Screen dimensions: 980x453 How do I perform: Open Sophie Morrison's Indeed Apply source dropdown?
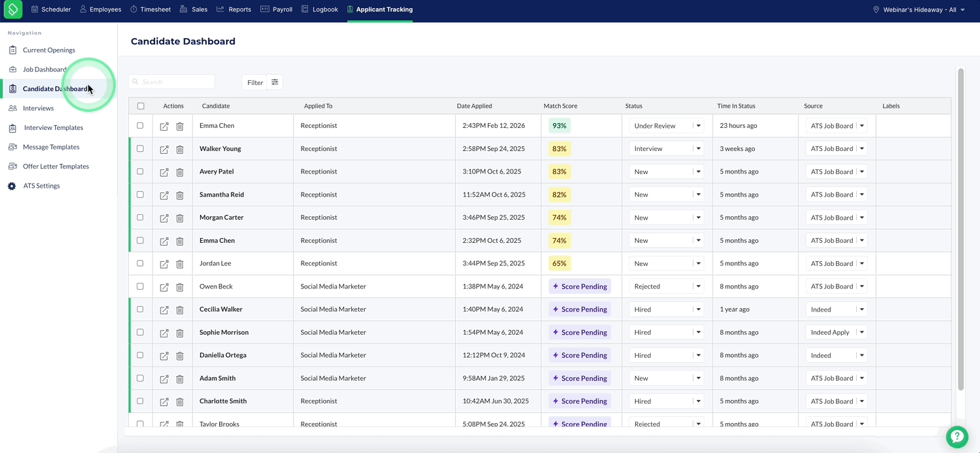pyautogui.click(x=836, y=333)
